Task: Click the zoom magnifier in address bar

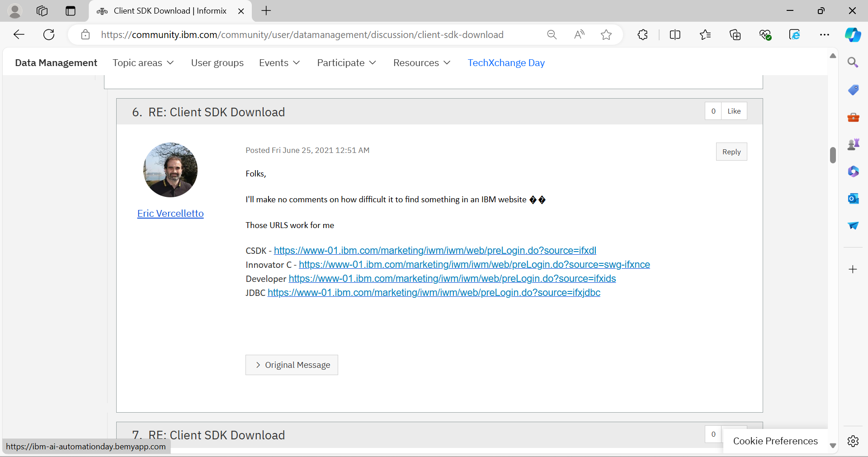Action: [552, 34]
